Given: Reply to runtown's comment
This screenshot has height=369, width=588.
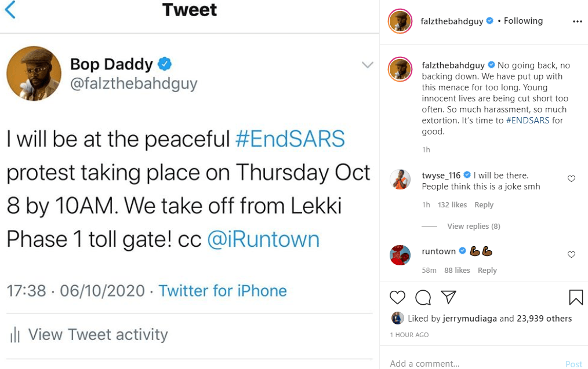Looking at the screenshot, I should (487, 271).
